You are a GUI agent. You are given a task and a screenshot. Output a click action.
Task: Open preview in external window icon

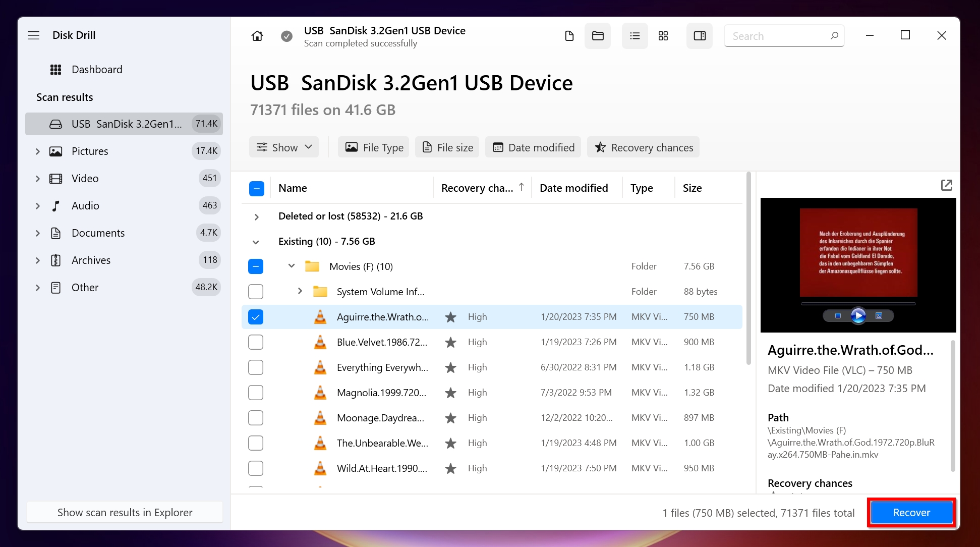point(947,185)
